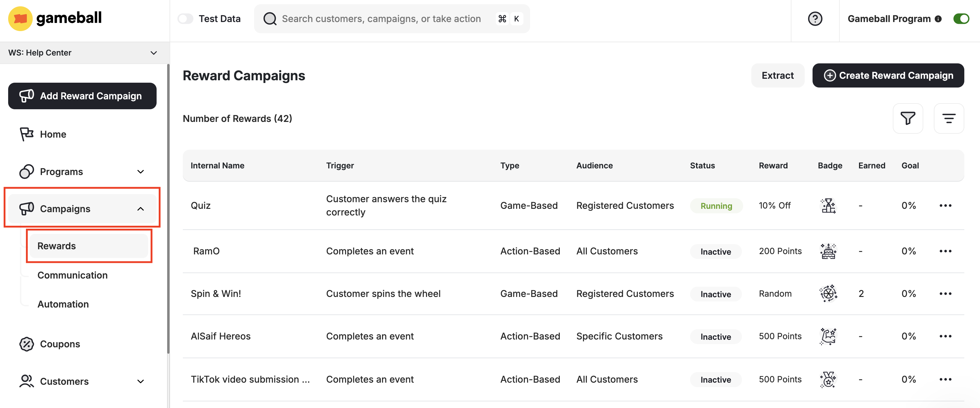Enable the Test Data toggle
Image resolution: width=980 pixels, height=408 pixels.
186,18
